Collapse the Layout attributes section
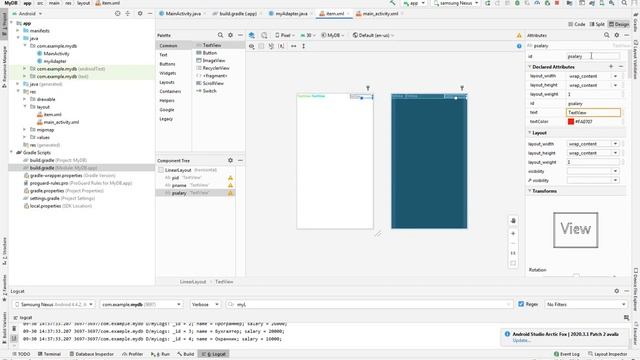Screen dimensions: 640x360 pos(530,133)
